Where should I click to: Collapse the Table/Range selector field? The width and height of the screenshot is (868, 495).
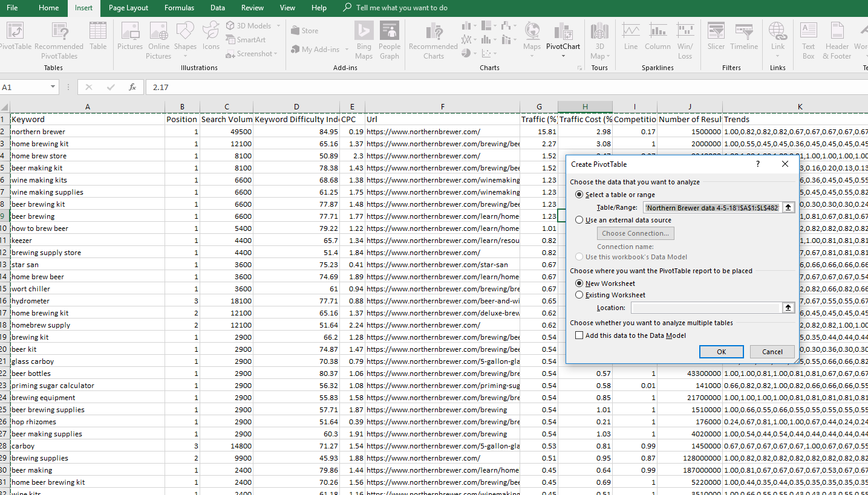(788, 207)
